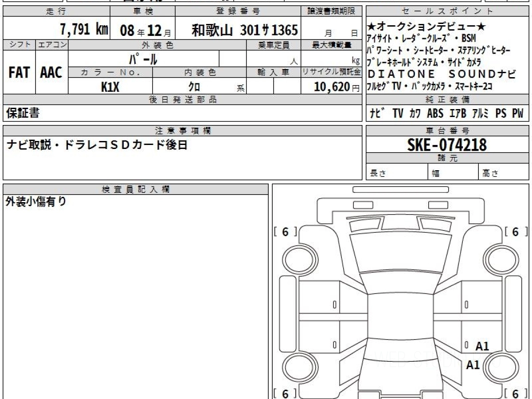
Task: Click the lower A1 mark beside the rear wheel
Action: click(x=473, y=365)
